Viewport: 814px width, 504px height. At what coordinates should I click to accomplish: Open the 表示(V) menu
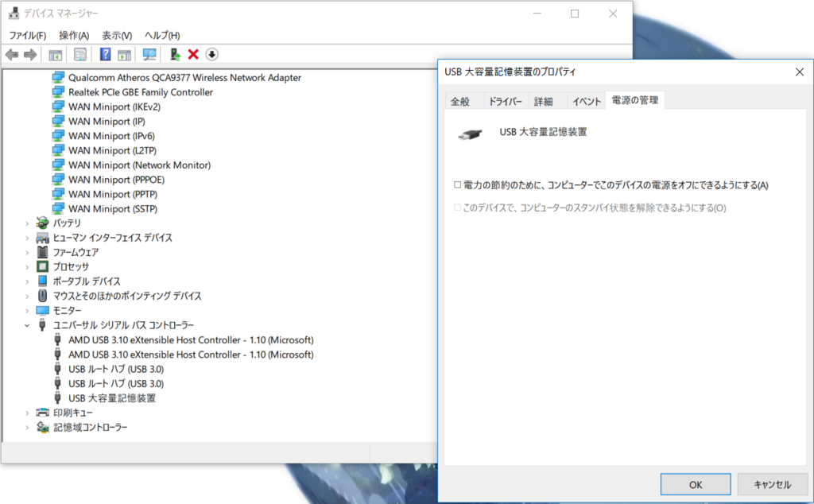[x=117, y=35]
